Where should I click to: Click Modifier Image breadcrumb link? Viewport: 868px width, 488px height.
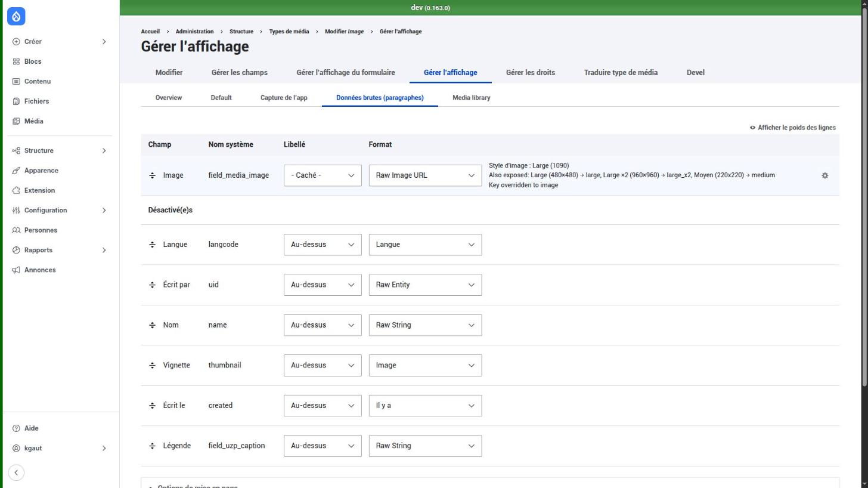coord(344,32)
